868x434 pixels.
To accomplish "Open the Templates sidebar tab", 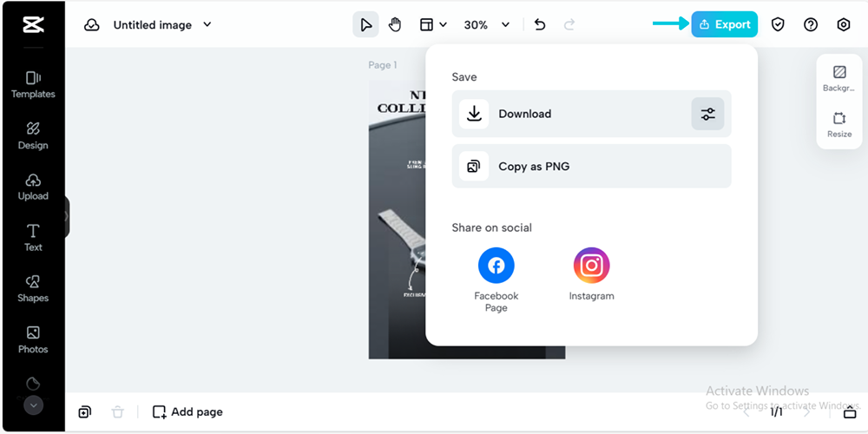I will (x=33, y=84).
